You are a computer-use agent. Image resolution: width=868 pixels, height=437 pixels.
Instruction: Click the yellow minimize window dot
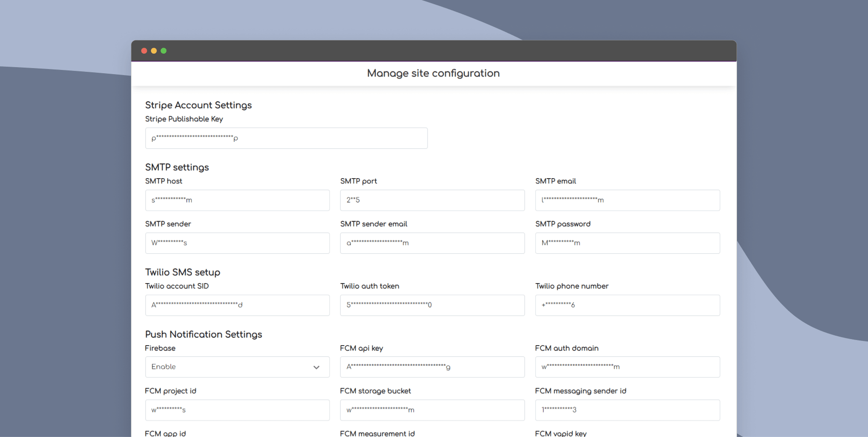click(154, 51)
